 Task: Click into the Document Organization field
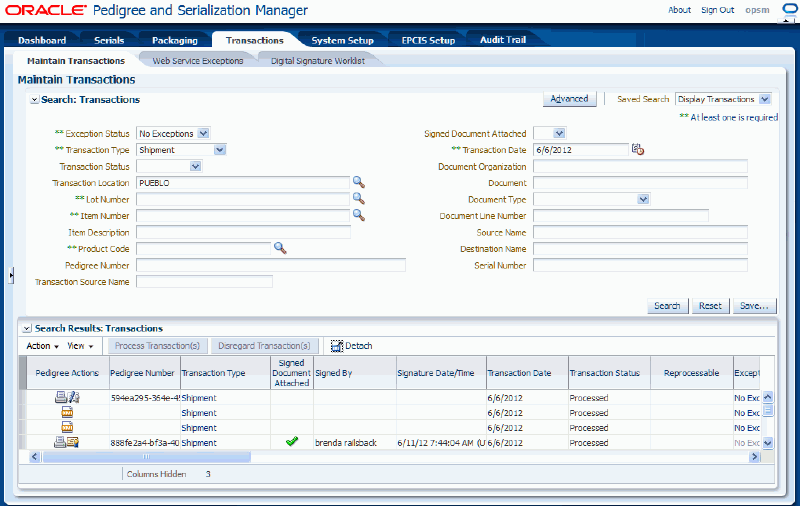(640, 166)
